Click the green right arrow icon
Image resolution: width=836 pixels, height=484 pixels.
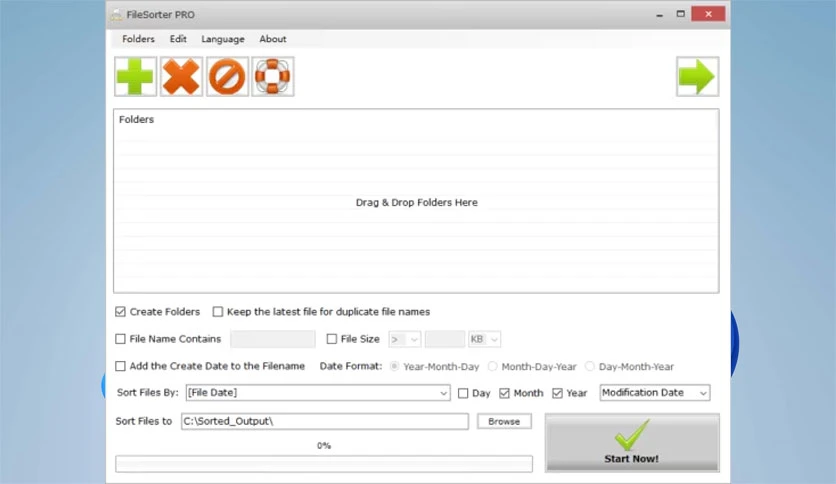point(697,77)
